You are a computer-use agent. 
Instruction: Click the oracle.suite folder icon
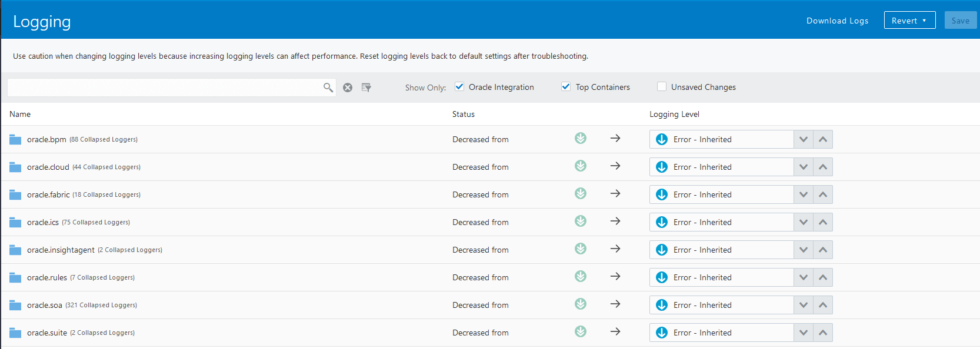[x=15, y=333]
